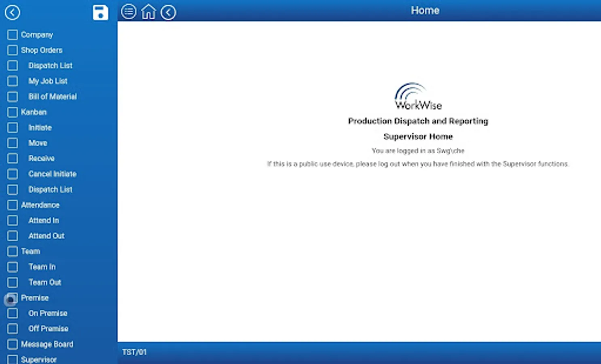Screen dimensions: 601x364
Task: Check the Attend Out checkbox
Action: point(13,236)
